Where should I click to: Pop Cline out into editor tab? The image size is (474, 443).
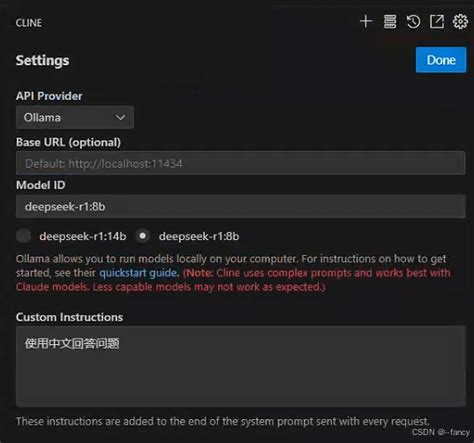click(437, 22)
